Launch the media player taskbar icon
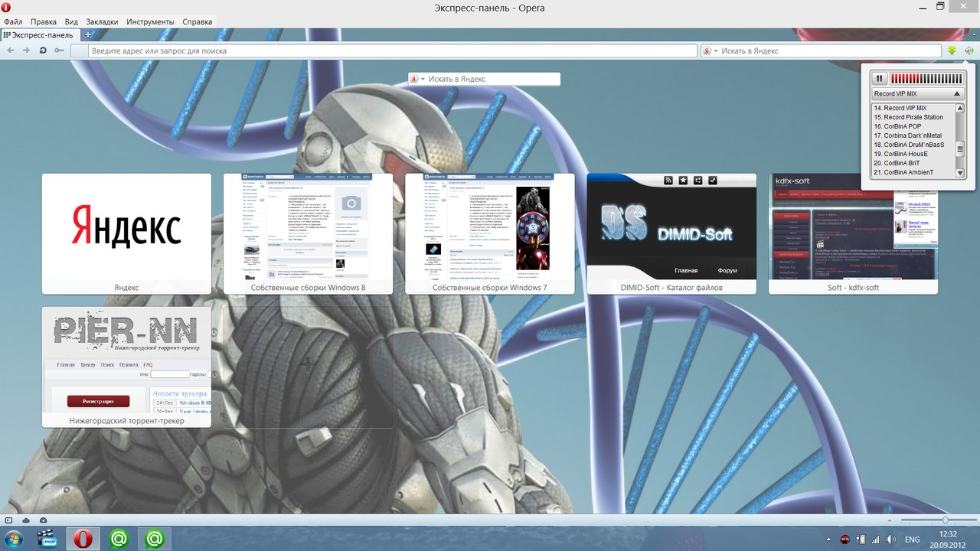The height and width of the screenshot is (551, 980). click(x=47, y=539)
